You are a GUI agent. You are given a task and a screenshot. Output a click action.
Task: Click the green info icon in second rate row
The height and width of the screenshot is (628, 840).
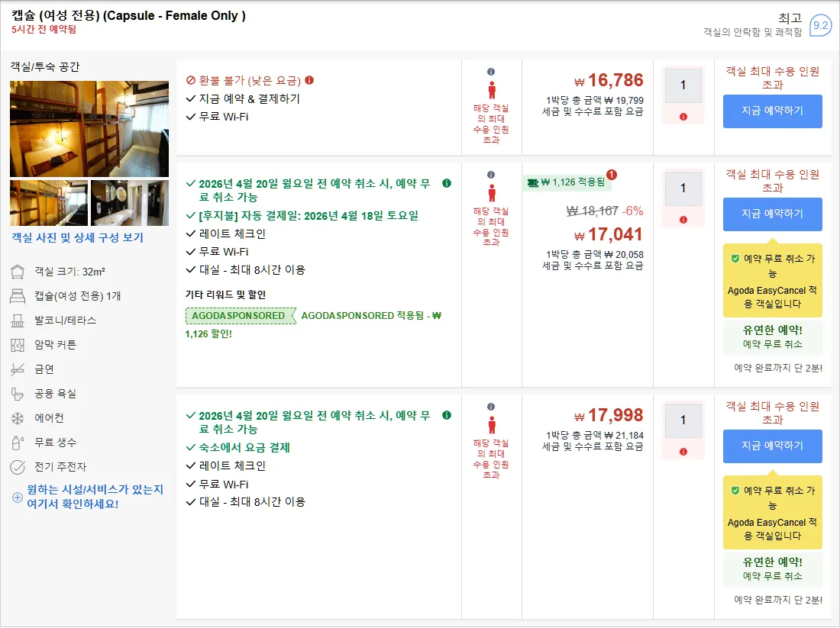[446, 183]
